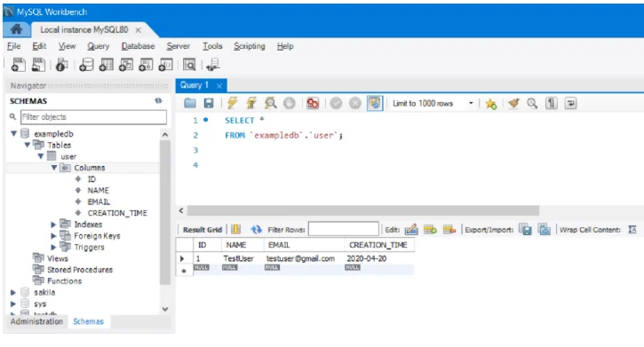Switch to Administration tab
Viewport: 644px width, 347px height.
(x=36, y=321)
